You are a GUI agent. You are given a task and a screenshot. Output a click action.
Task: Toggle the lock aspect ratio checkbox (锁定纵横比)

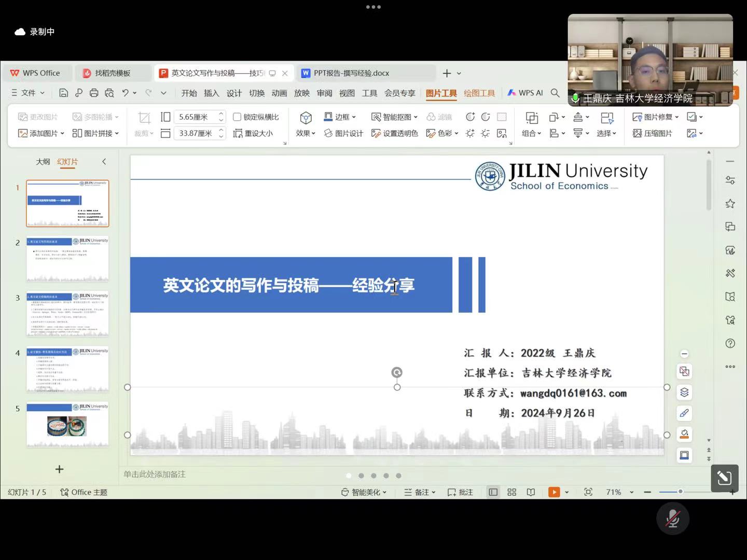click(237, 117)
